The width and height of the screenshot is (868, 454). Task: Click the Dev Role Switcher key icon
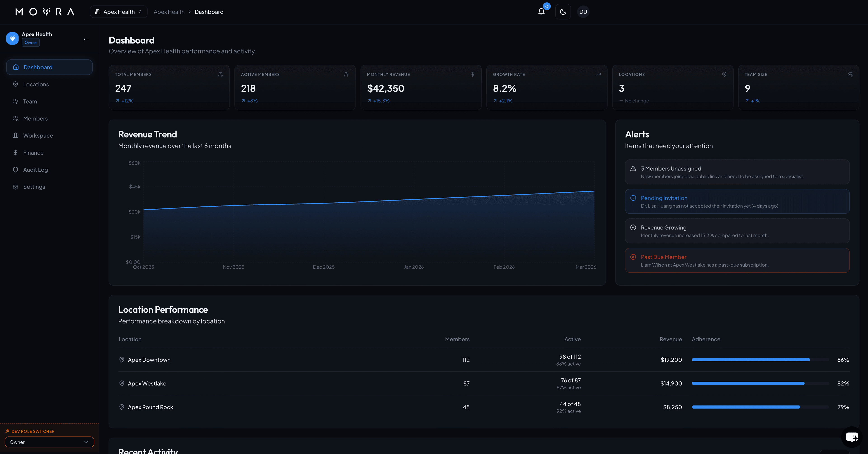(7, 431)
